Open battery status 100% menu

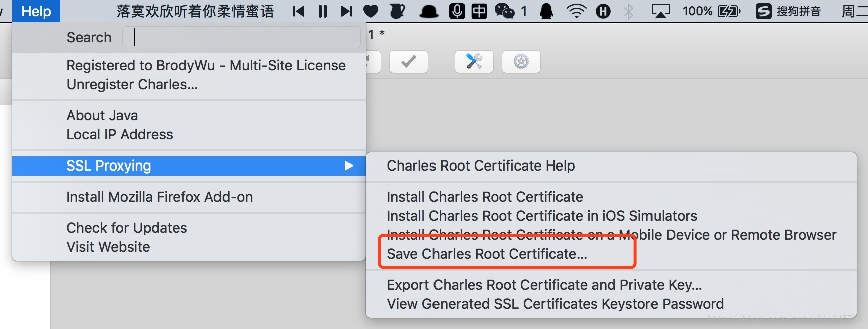coord(711,11)
